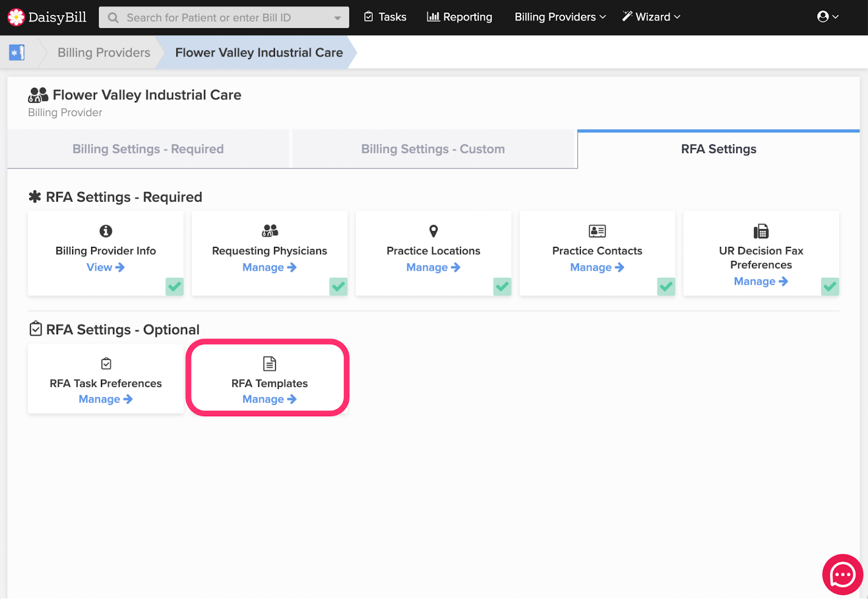Click the checkmark on Billing Provider Info
This screenshot has width=868, height=599.
175,286
